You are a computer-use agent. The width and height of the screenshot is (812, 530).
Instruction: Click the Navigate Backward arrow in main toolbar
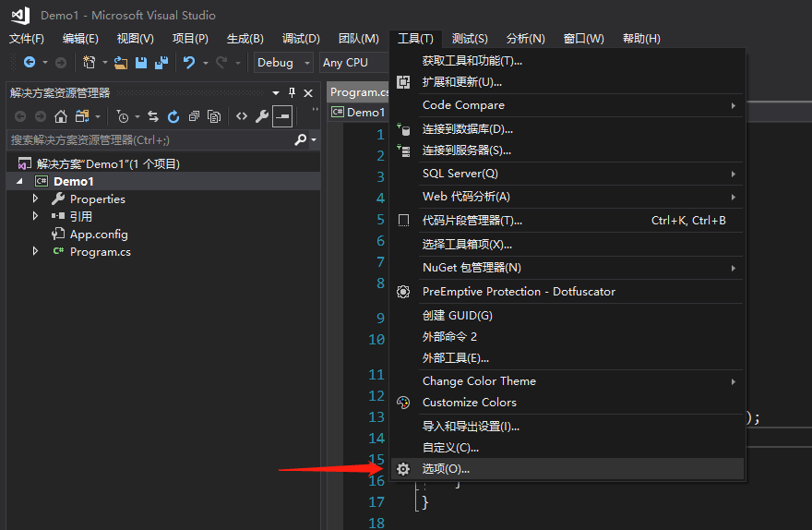[x=30, y=63]
